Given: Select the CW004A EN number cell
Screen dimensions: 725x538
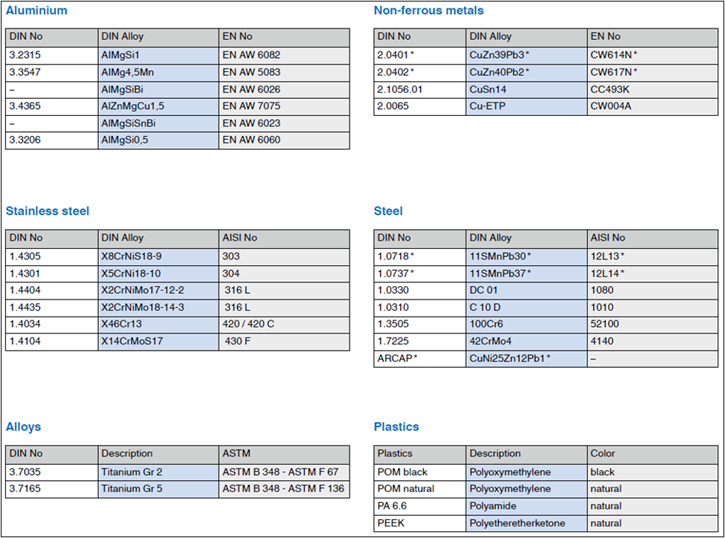Looking at the screenshot, I should tap(611, 106).
